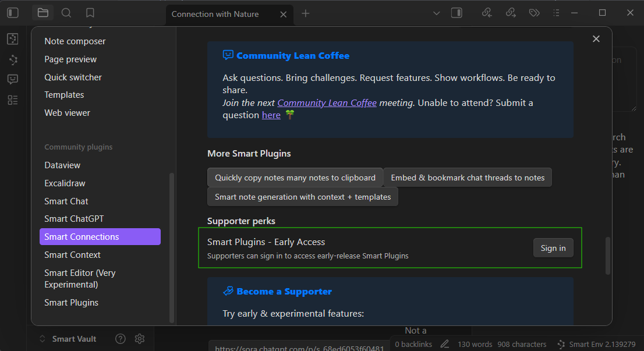Close the settings dialog
Image resolution: width=644 pixels, height=351 pixels.
click(596, 39)
